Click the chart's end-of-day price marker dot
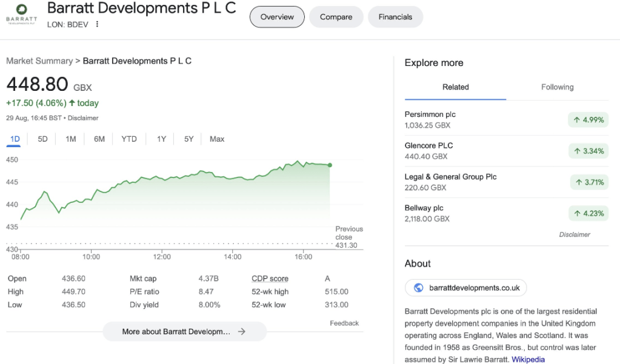620x364 pixels. (330, 165)
